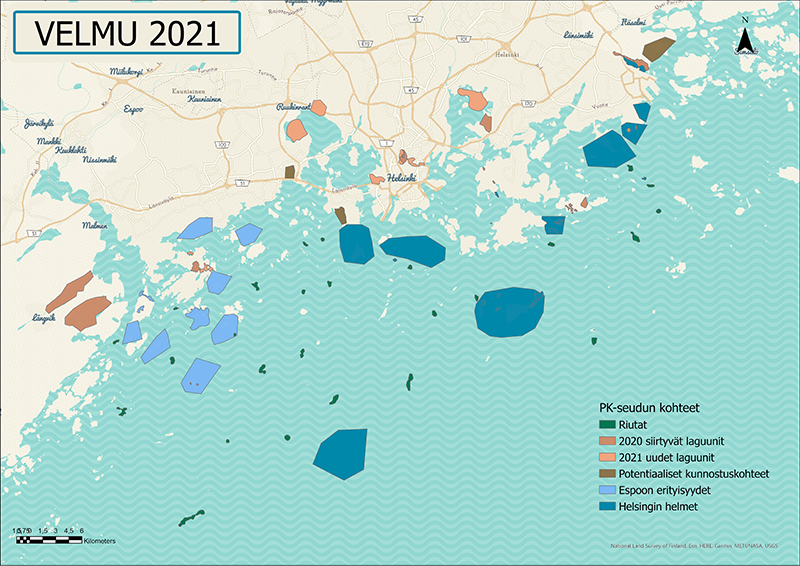Click the Espoo place label

pos(133,108)
